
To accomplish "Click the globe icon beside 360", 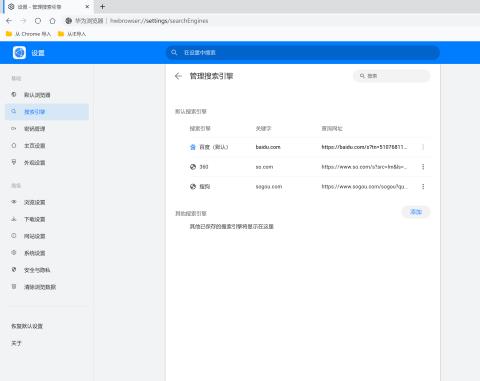I will 193,167.
